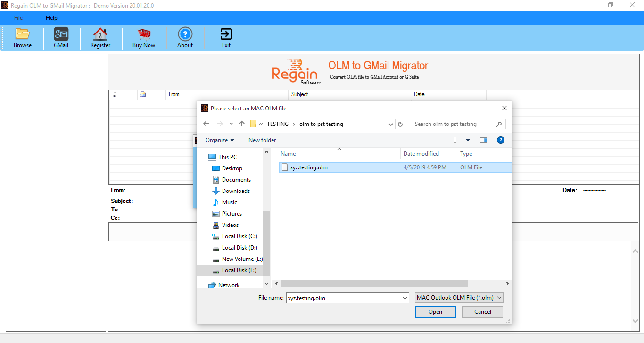This screenshot has height=343, width=644.
Task: Refresh the folder view with the refresh icon
Action: 400,124
